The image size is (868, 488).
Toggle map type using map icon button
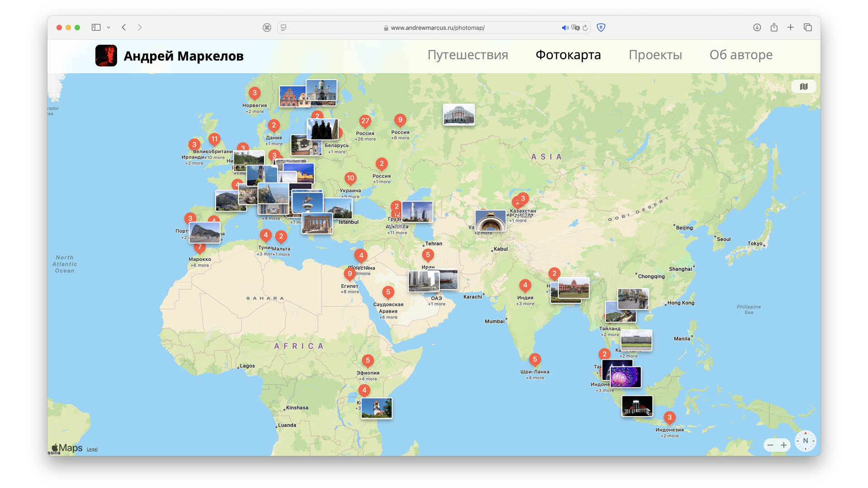click(803, 87)
